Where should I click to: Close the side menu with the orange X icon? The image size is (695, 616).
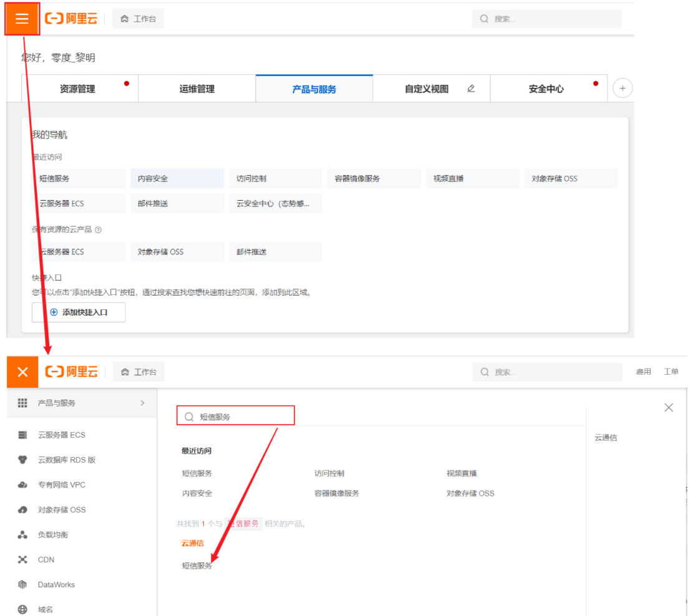click(x=22, y=372)
